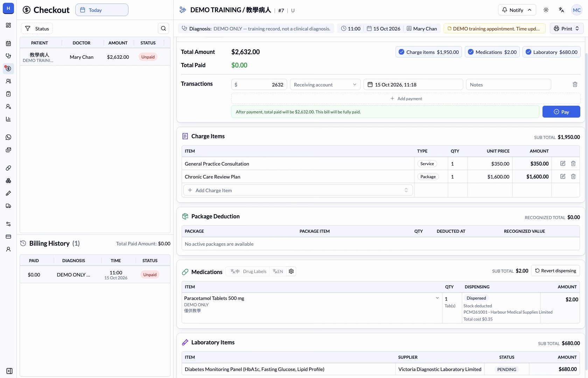Select the Mary Chan patient row
Viewport: 588px width, 378px height.
95,57
